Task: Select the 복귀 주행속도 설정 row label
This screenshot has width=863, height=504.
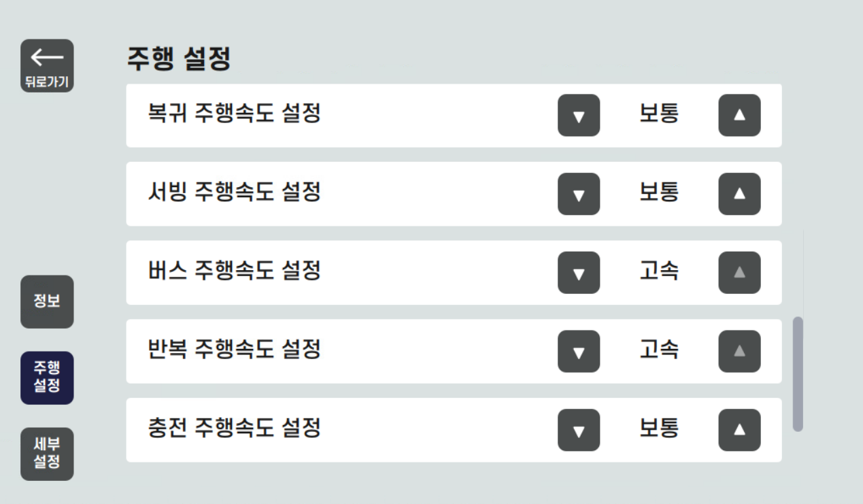Action: 234,113
